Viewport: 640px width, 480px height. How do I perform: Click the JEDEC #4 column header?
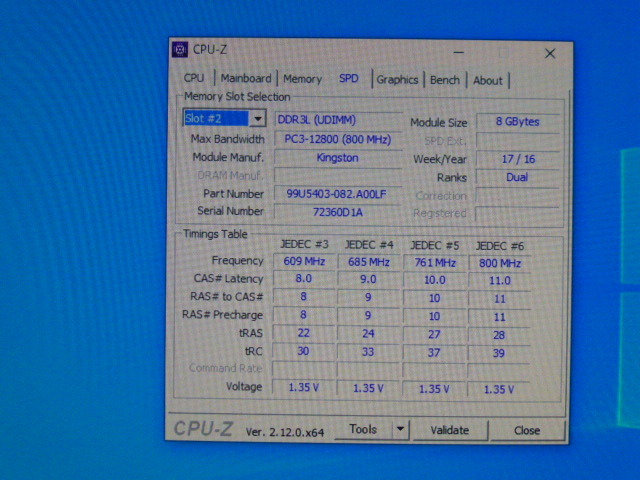pos(369,245)
